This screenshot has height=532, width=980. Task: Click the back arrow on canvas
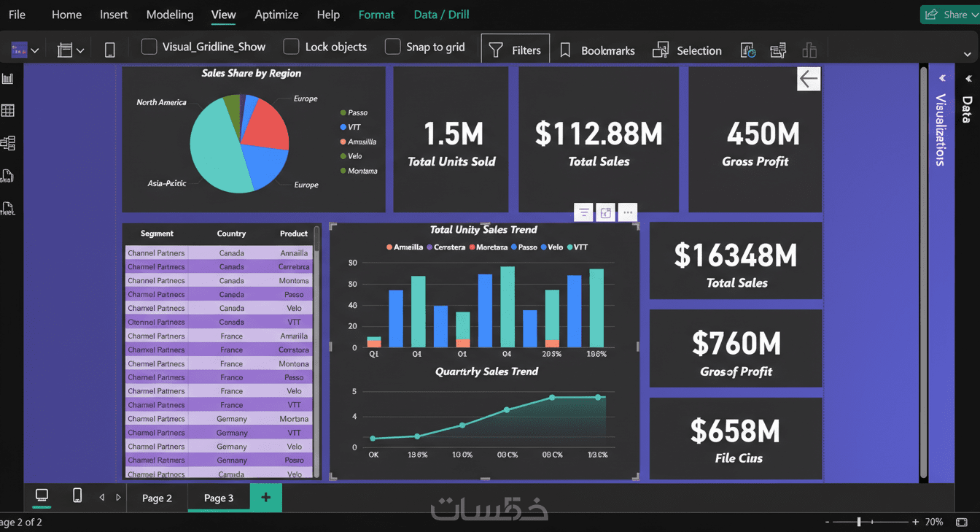(808, 79)
